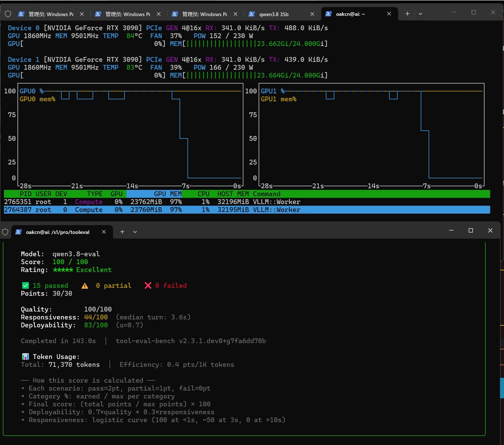Viewport: 504px width, 445px height.
Task: Close the qwen3.8 35b tab
Action: click(x=312, y=14)
